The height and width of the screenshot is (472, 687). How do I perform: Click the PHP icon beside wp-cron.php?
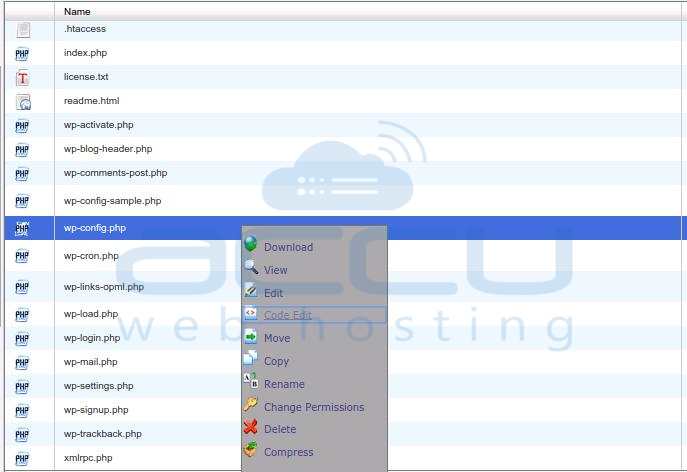(22, 256)
